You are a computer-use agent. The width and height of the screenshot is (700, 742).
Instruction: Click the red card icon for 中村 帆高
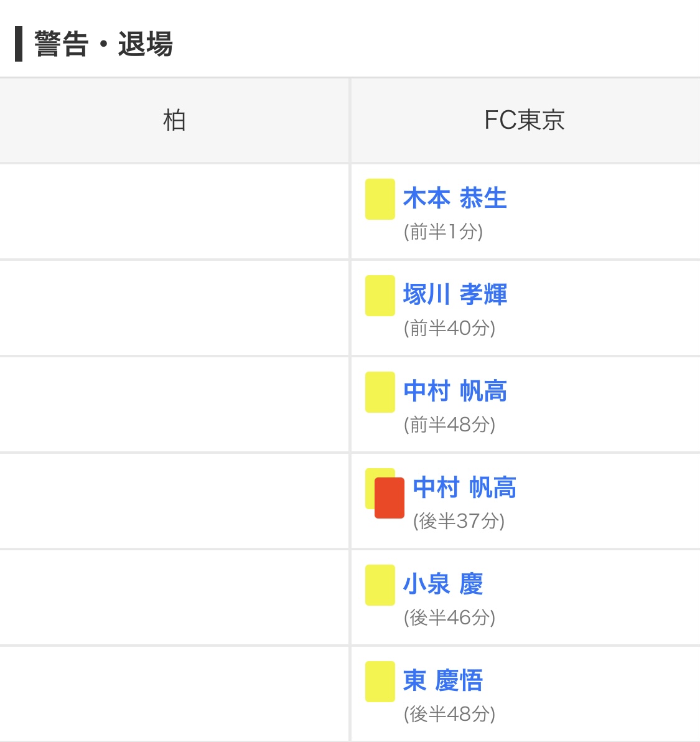(x=390, y=498)
